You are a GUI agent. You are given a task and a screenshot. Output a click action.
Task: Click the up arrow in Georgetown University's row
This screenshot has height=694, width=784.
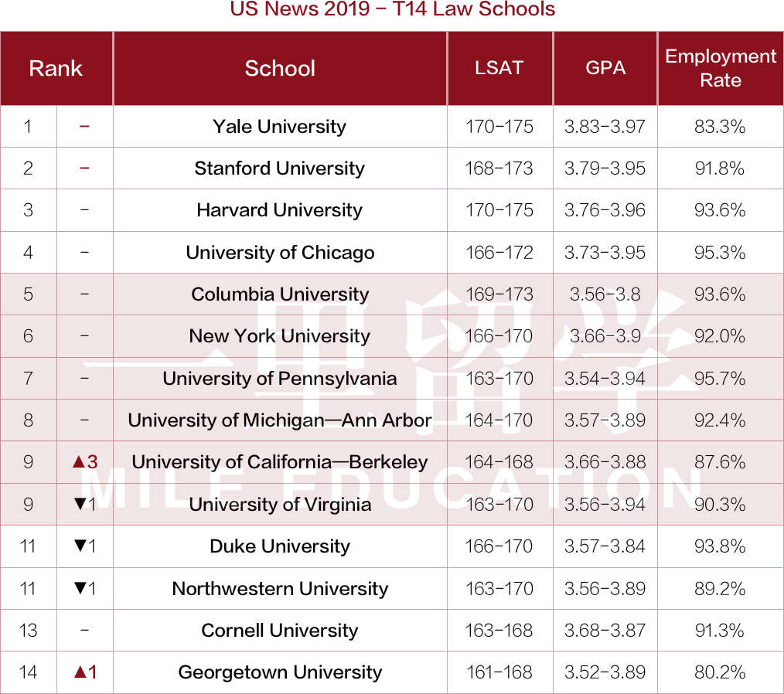78,672
